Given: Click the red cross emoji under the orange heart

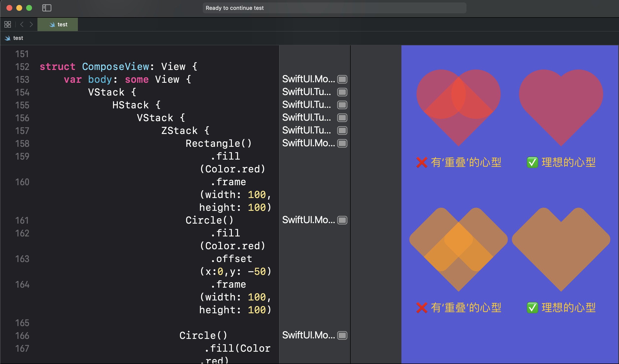Looking at the screenshot, I should pyautogui.click(x=422, y=308).
